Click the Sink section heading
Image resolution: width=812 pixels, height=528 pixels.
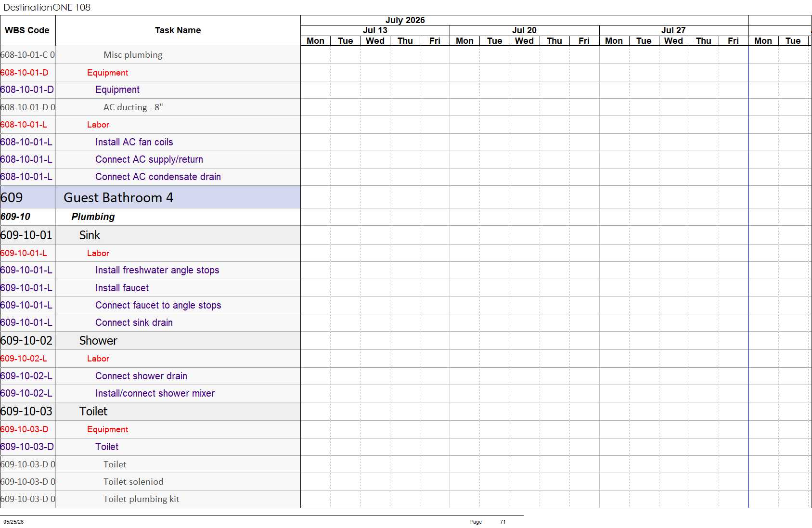click(90, 235)
